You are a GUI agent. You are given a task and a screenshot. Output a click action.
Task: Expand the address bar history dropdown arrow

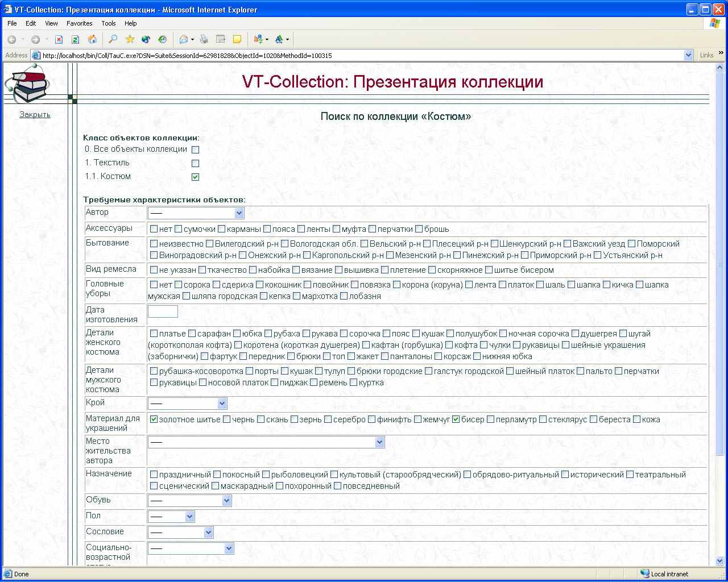click(x=688, y=55)
